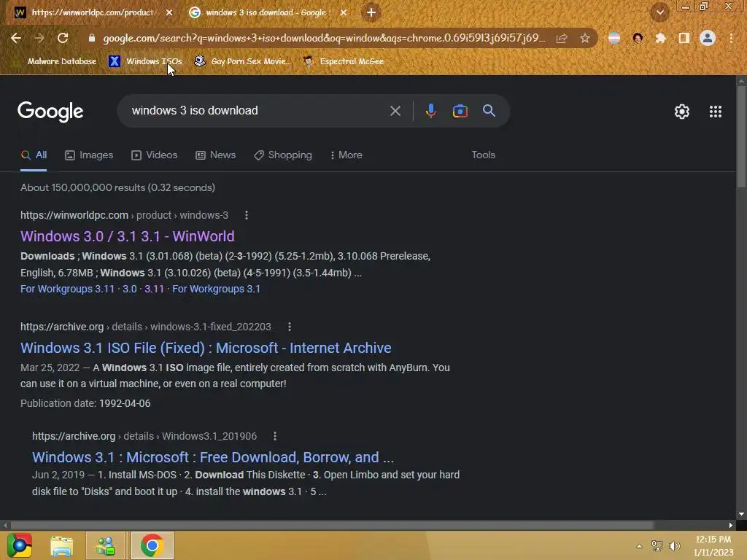Viewport: 747px width, 560px height.
Task: Show hidden system tray icons
Action: (x=639, y=546)
